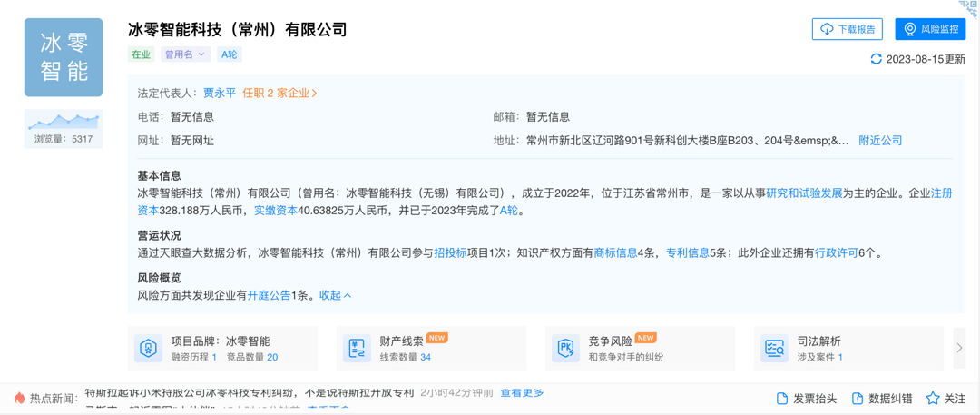Click 融资历程 count 1

click(214, 358)
